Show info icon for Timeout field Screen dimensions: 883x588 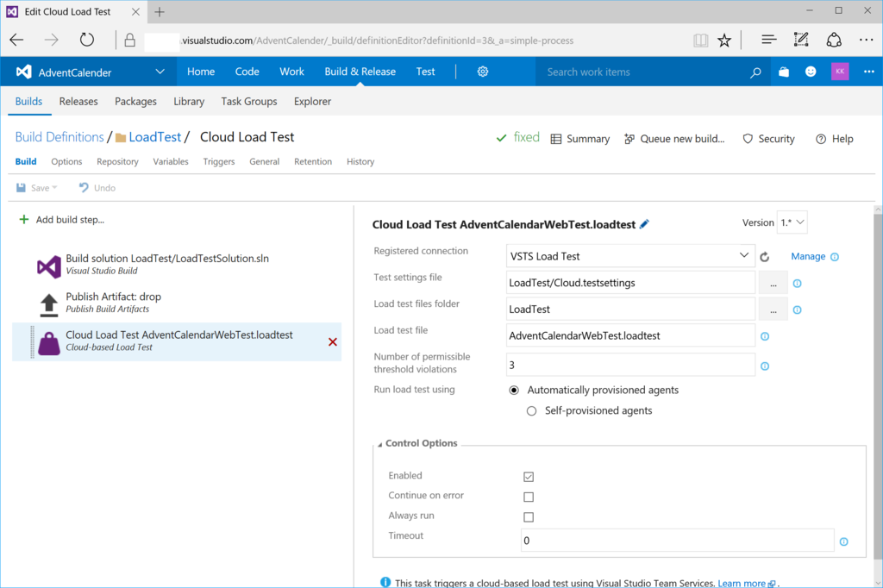pos(843,541)
